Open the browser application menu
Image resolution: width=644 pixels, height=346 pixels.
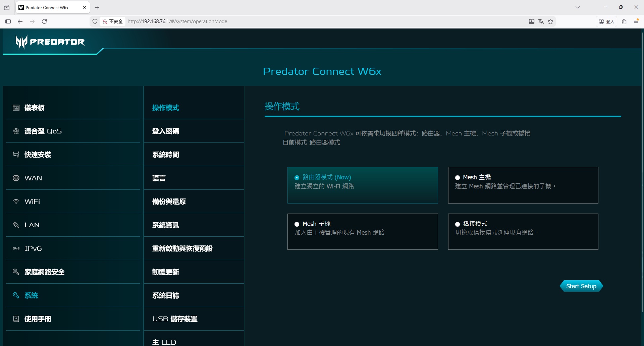636,21
